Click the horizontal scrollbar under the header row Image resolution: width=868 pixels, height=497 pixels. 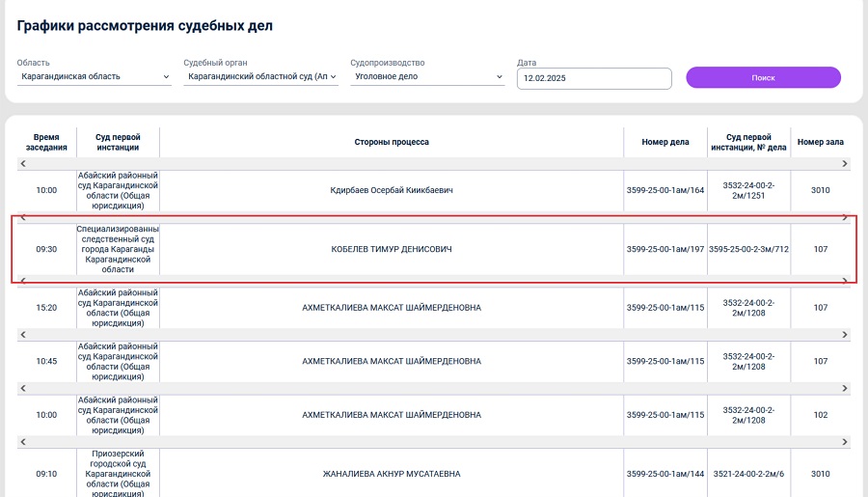[434, 163]
